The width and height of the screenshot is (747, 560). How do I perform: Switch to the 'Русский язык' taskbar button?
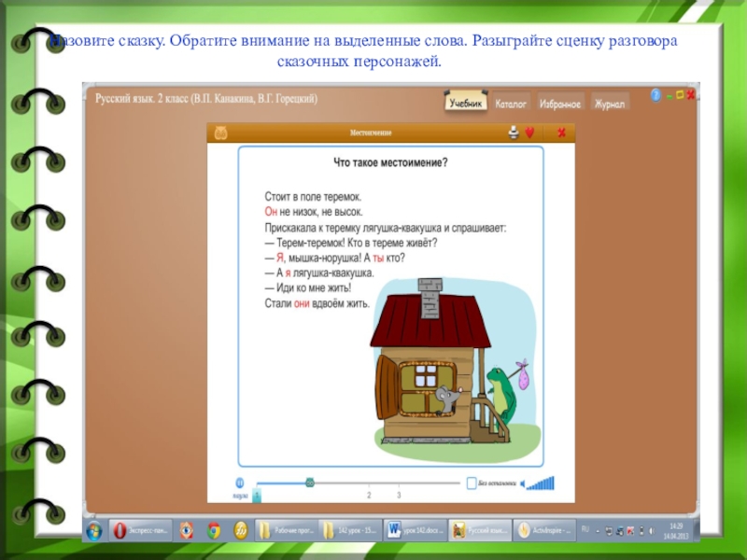tap(480, 530)
